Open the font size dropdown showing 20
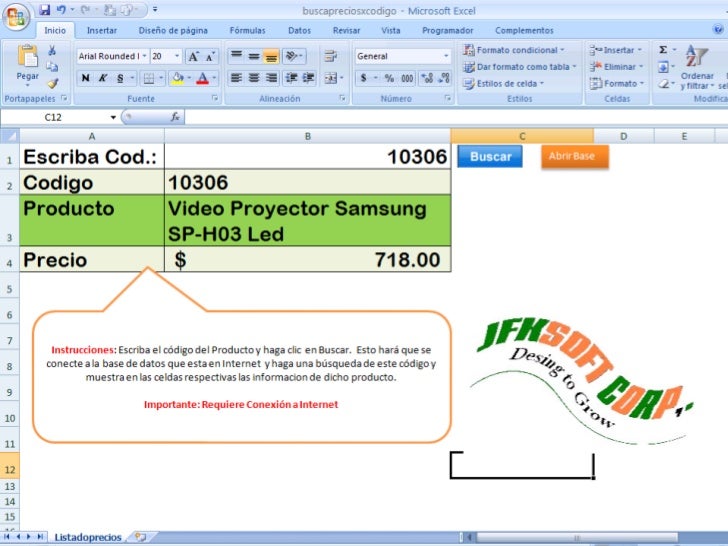This screenshot has height=546, width=728. 177,56
